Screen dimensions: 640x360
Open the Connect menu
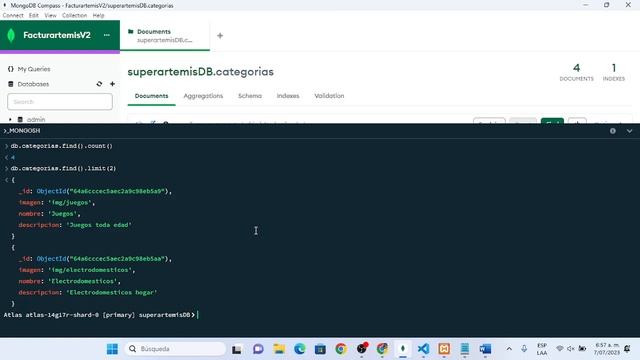pyautogui.click(x=13, y=16)
